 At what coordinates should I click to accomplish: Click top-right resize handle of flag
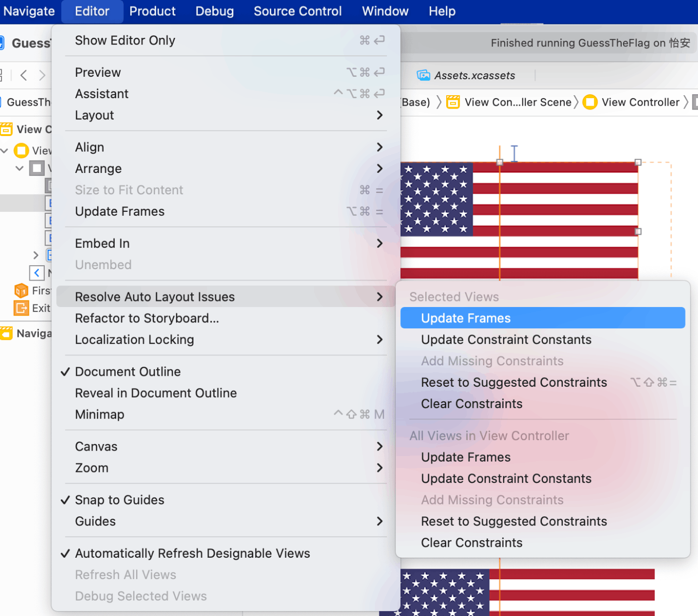(x=638, y=162)
